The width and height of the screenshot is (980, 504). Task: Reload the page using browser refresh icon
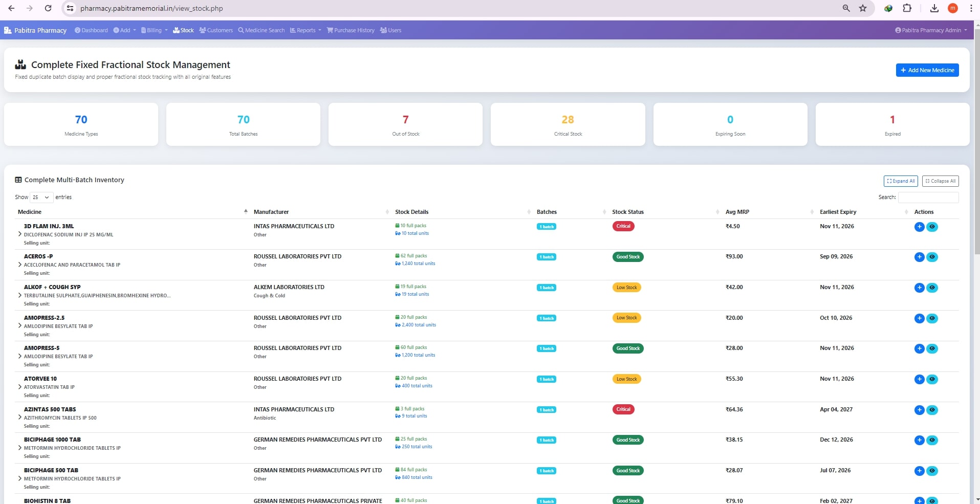point(48,8)
